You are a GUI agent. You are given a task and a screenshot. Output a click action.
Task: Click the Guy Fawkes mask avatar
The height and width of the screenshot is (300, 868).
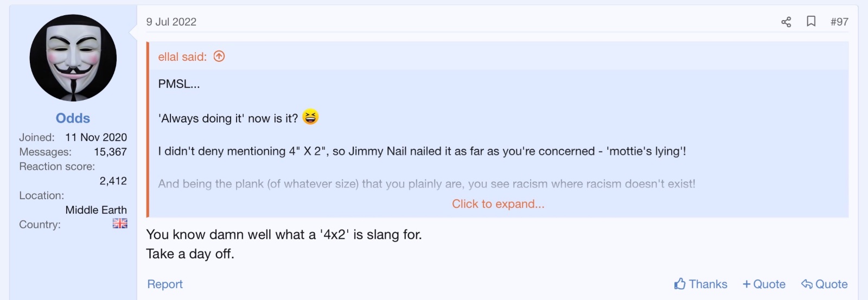(73, 58)
